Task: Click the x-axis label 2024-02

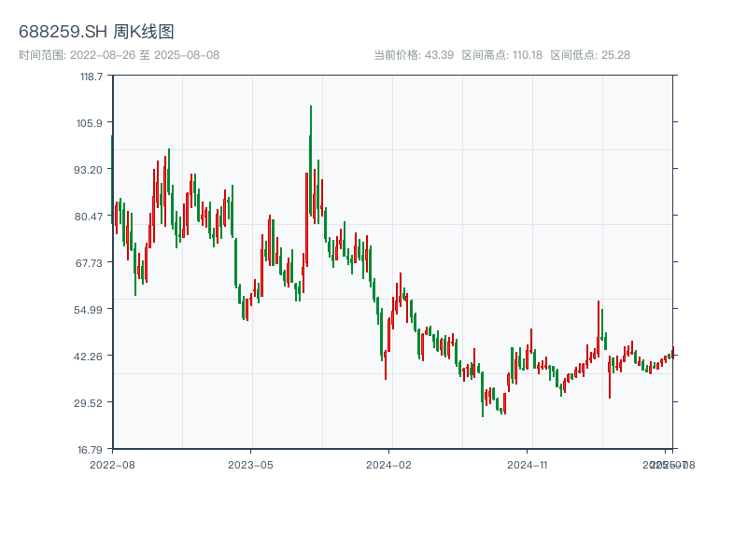Action: [x=388, y=465]
